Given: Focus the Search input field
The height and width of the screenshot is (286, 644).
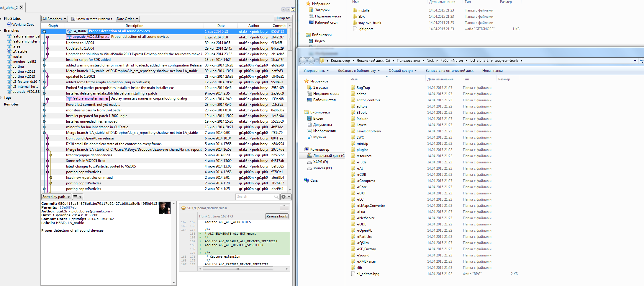Looking at the screenshot, I should (255, 197).
